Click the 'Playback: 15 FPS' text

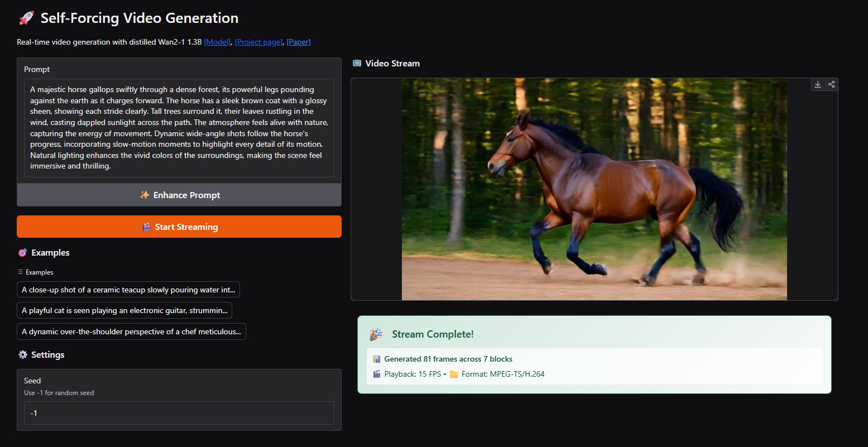tap(413, 374)
